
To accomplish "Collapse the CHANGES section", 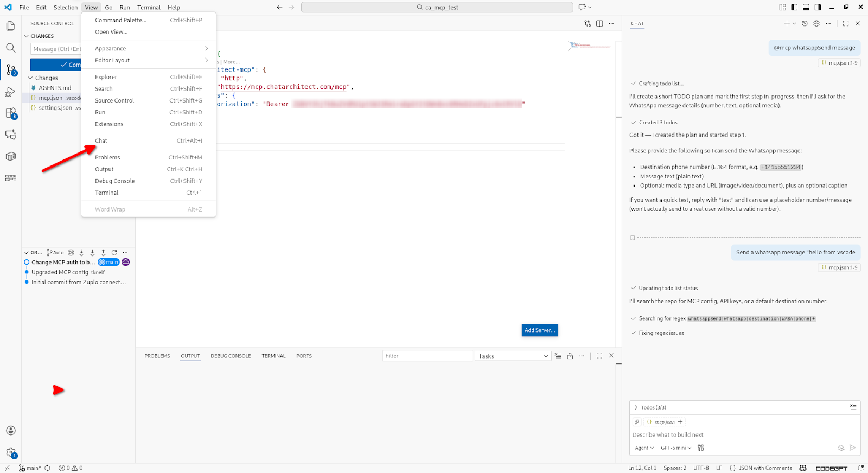I will (x=26, y=36).
